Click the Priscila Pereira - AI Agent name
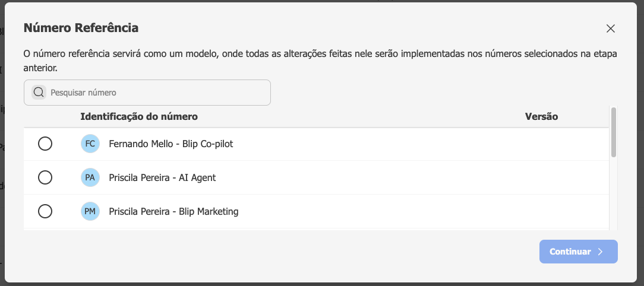This screenshot has height=286, width=644. pyautogui.click(x=162, y=177)
